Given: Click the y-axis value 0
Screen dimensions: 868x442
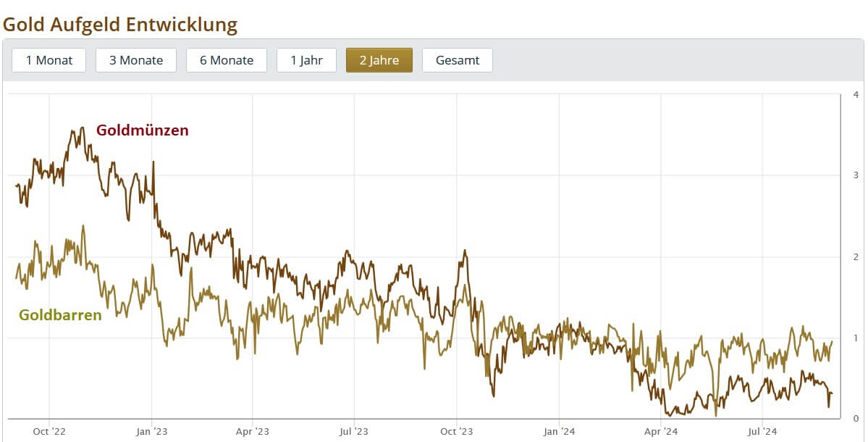Looking at the screenshot, I should point(856,418).
